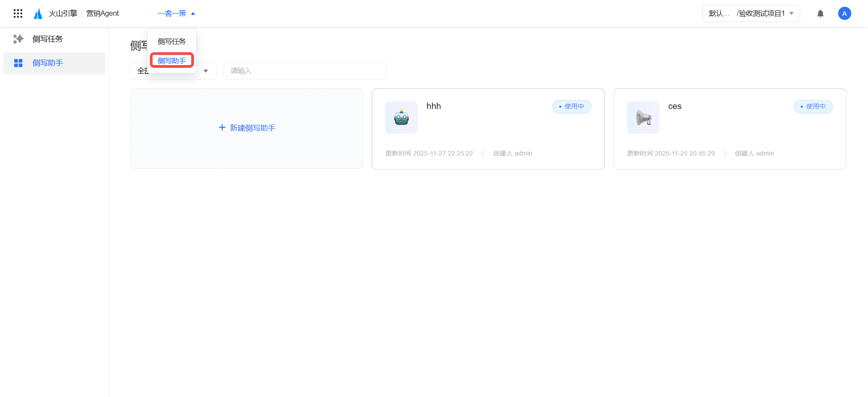Click 创建人 admin on hhh card
The width and height of the screenshot is (868, 397).
click(x=513, y=153)
